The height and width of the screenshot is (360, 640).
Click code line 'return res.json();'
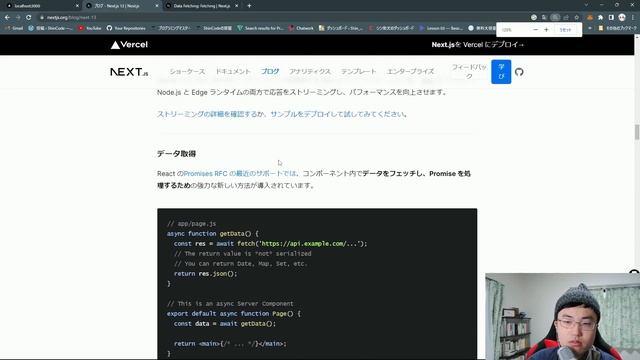click(x=205, y=273)
